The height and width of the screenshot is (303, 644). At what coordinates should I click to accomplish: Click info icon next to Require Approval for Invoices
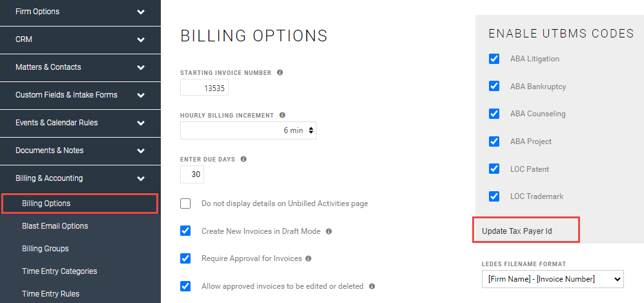click(308, 258)
